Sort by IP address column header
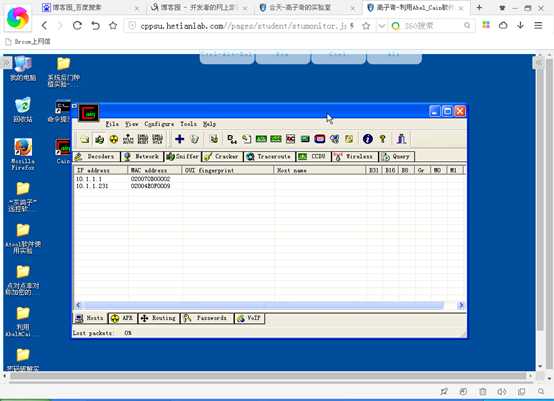Image resolution: width=554 pixels, height=401 pixels. (x=101, y=170)
